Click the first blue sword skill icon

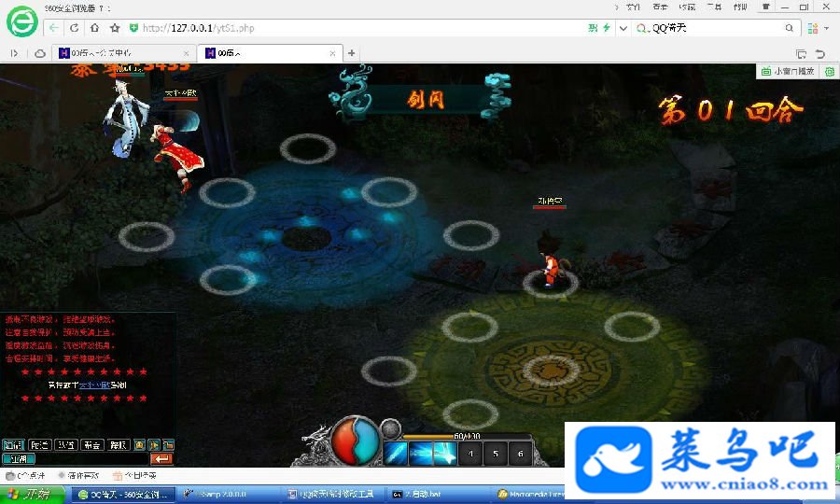pos(395,454)
